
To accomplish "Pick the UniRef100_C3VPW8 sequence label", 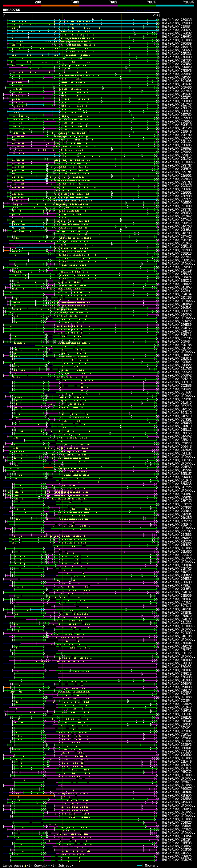I will 177,267.
